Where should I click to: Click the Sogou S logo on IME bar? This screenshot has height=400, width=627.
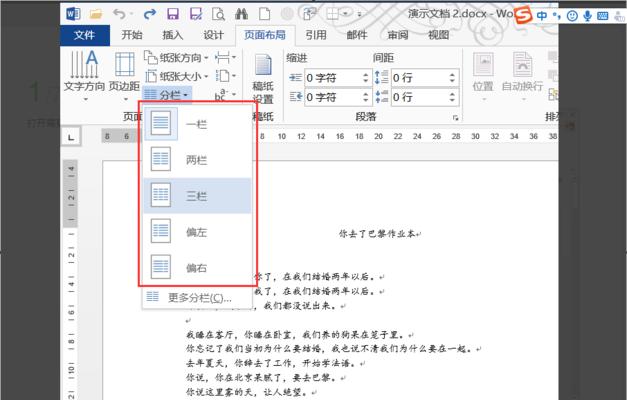pyautogui.click(x=523, y=15)
